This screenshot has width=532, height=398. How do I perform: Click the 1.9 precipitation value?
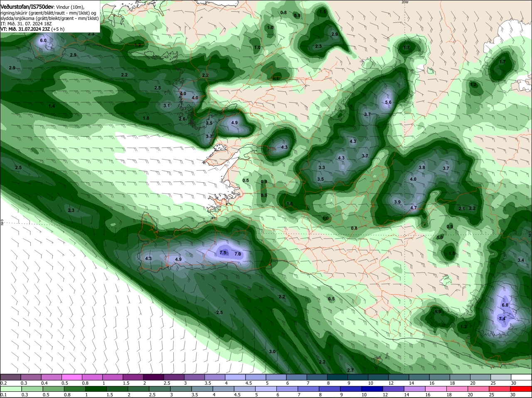[438, 312]
